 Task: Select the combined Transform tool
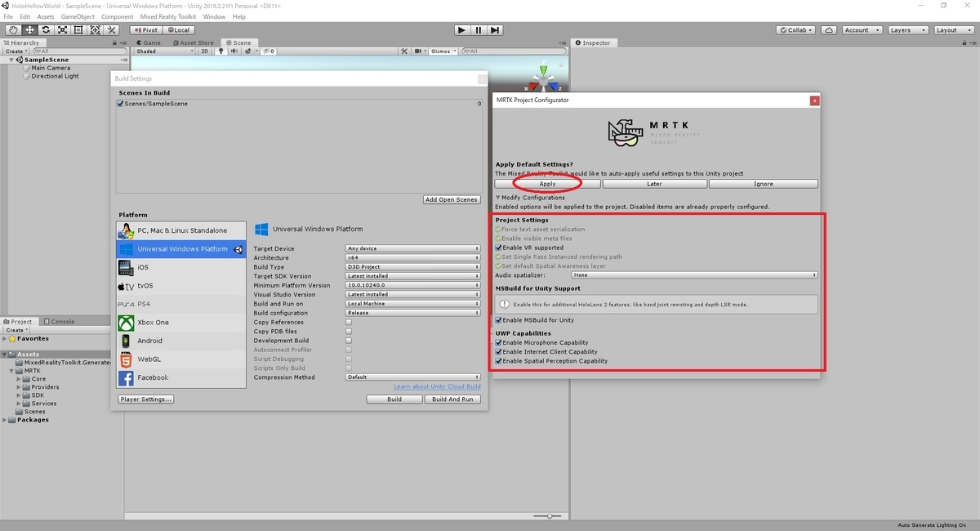point(95,30)
